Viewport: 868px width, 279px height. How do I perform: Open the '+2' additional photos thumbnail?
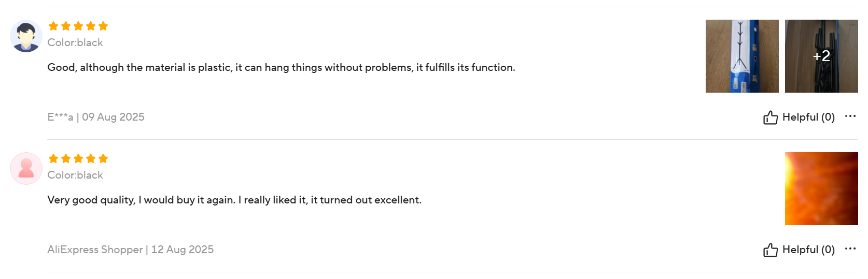point(821,56)
